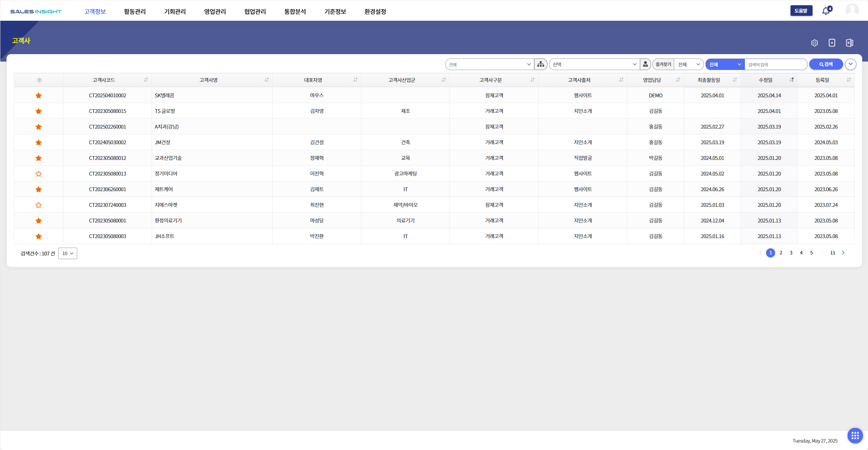Open the 고객정보 menu
This screenshot has width=868, height=450.
coord(95,12)
